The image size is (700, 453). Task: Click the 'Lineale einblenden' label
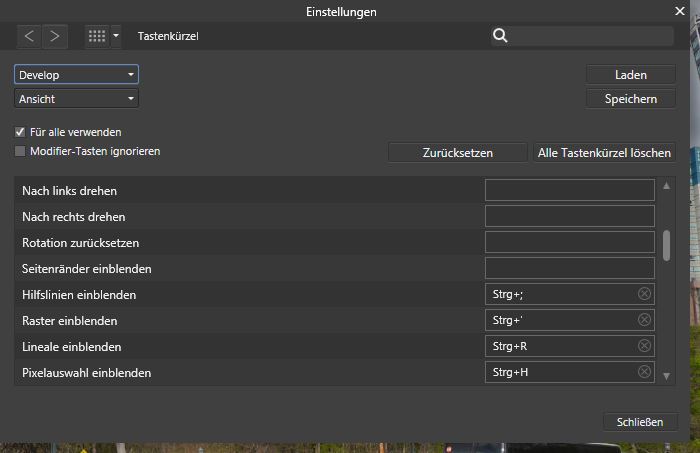pos(71,347)
